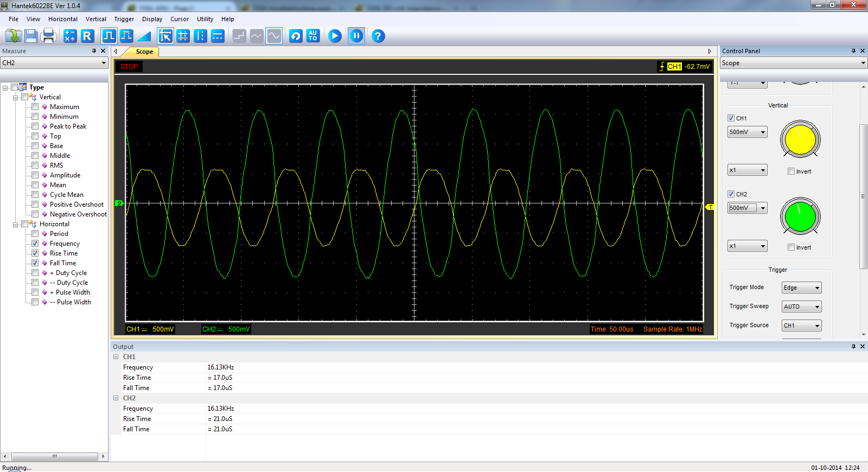Open the CH1 500mV voltage dropdown
The height and width of the screenshot is (472, 868).
[x=747, y=132]
